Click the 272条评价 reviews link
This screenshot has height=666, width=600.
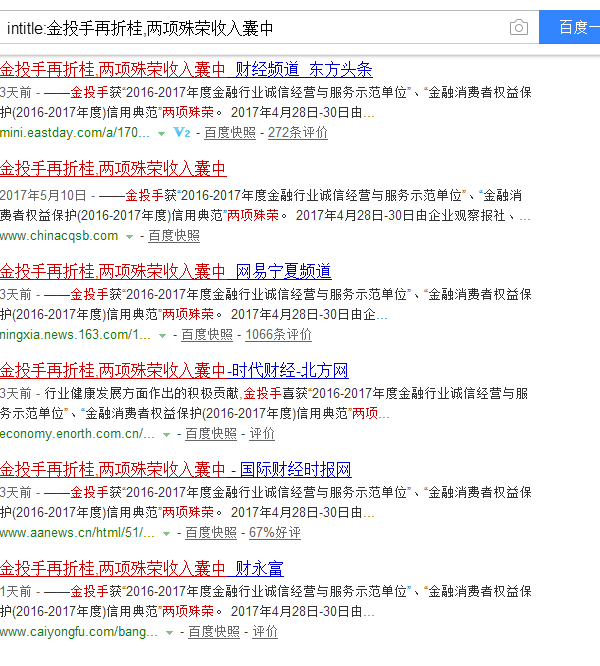pyautogui.click(x=298, y=133)
